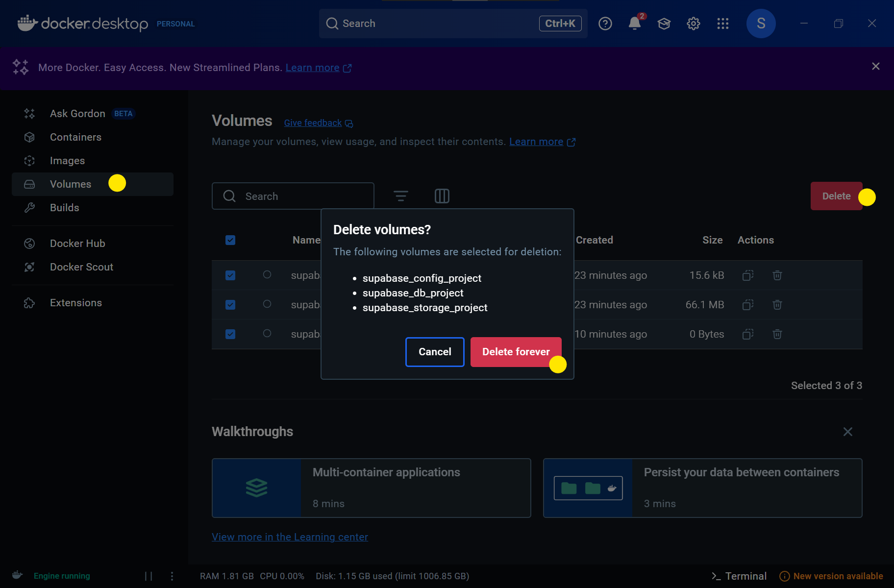
Task: Click supabase_db_project in the dialog list
Action: [413, 293]
